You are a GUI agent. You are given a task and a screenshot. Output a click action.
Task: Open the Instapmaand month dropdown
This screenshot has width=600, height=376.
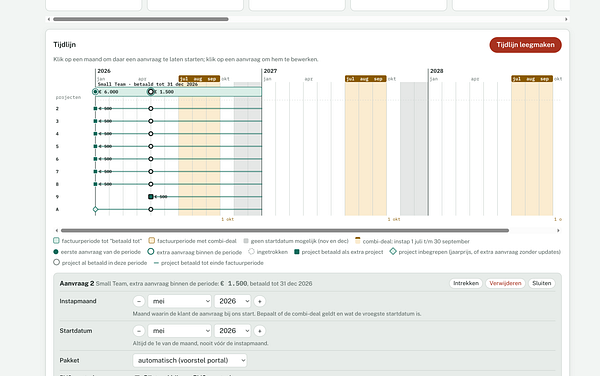179,301
